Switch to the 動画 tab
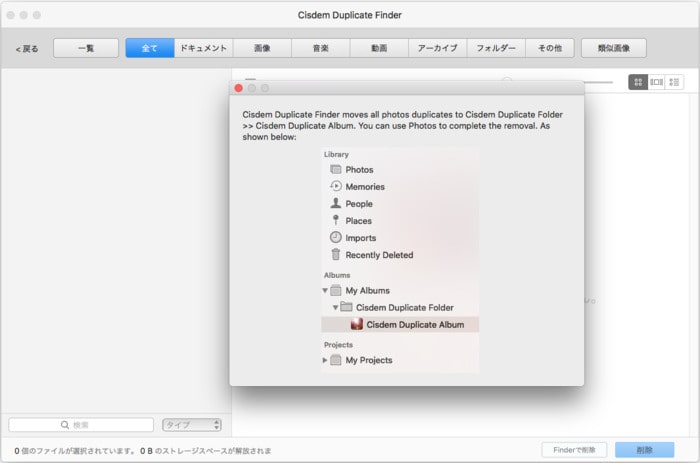This screenshot has width=700, height=463. [379, 48]
